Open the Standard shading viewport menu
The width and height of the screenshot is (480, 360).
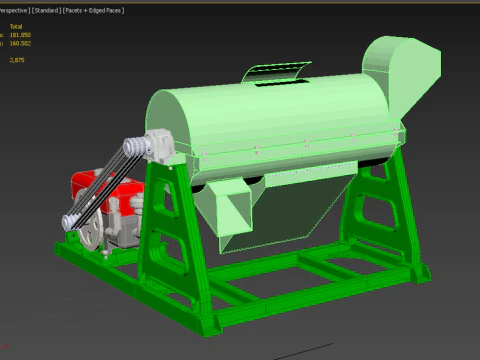tap(46, 11)
